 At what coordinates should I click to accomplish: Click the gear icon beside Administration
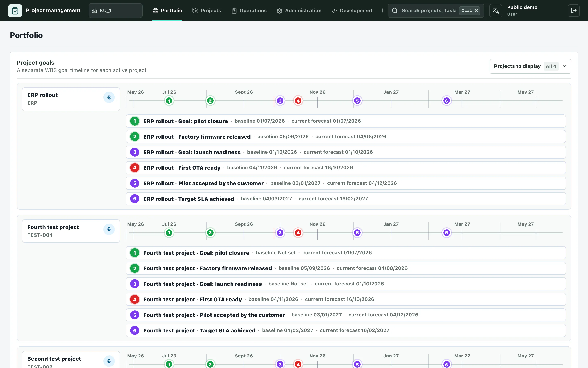coord(280,10)
